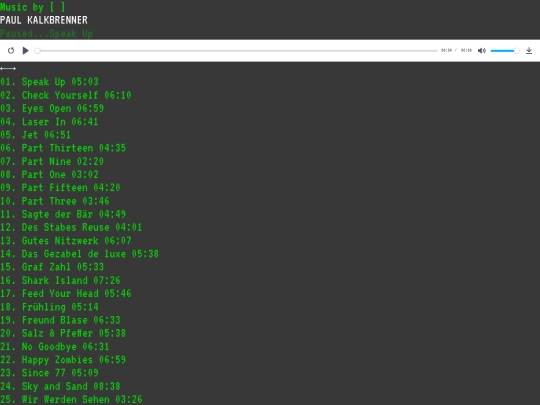
Task: Choose track 04. Laser In
Action: coord(49,122)
